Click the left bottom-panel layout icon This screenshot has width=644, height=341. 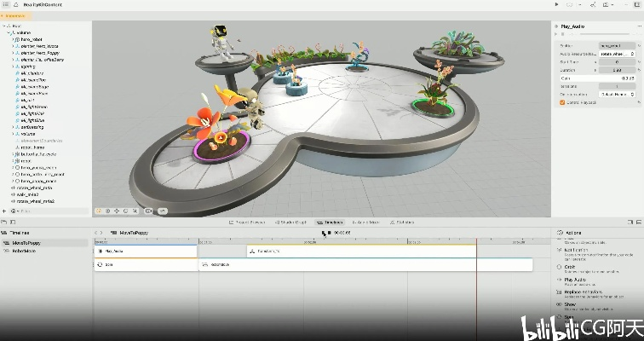(x=5, y=222)
